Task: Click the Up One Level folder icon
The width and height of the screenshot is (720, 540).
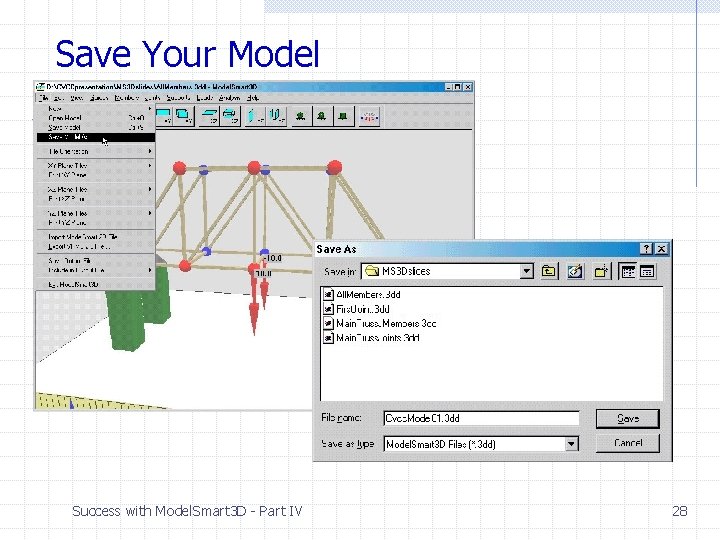Action: point(548,271)
